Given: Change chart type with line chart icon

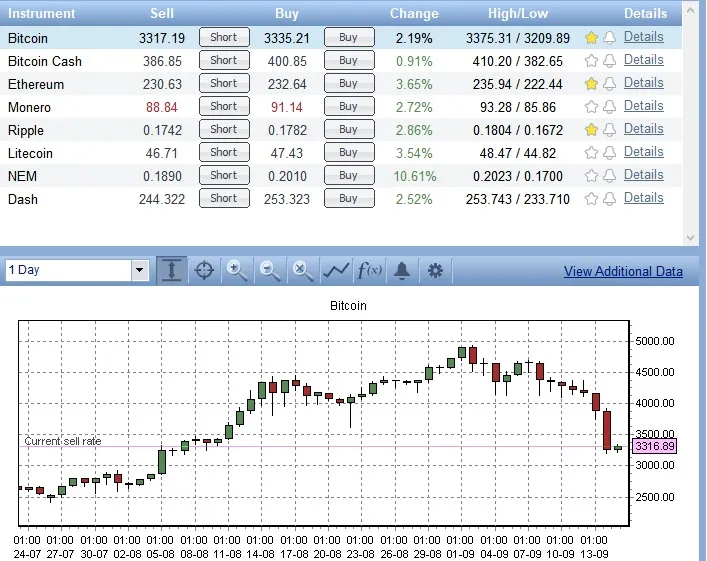Looking at the screenshot, I should (335, 271).
